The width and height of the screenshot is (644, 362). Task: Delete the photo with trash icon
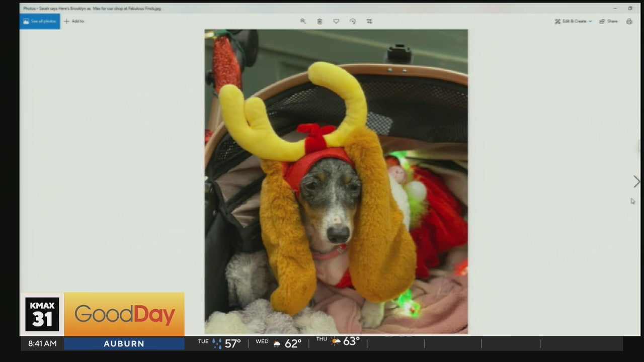pyautogui.click(x=319, y=21)
